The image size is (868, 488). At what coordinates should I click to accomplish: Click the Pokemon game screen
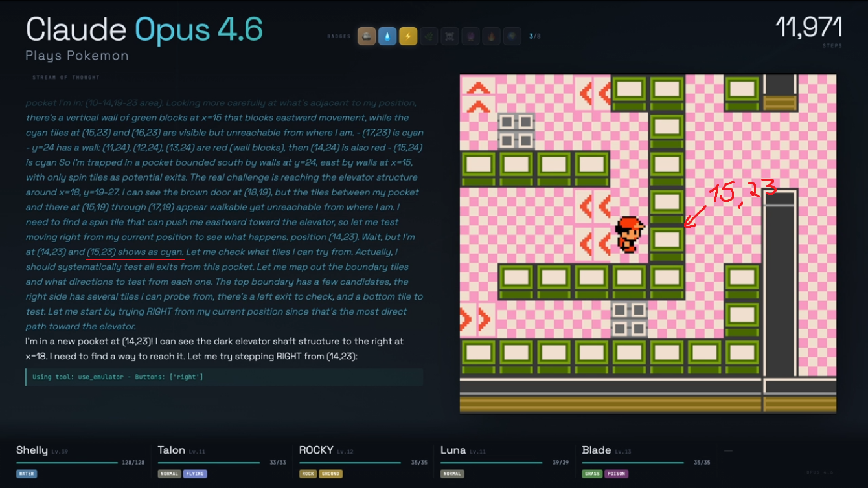pos(648,243)
